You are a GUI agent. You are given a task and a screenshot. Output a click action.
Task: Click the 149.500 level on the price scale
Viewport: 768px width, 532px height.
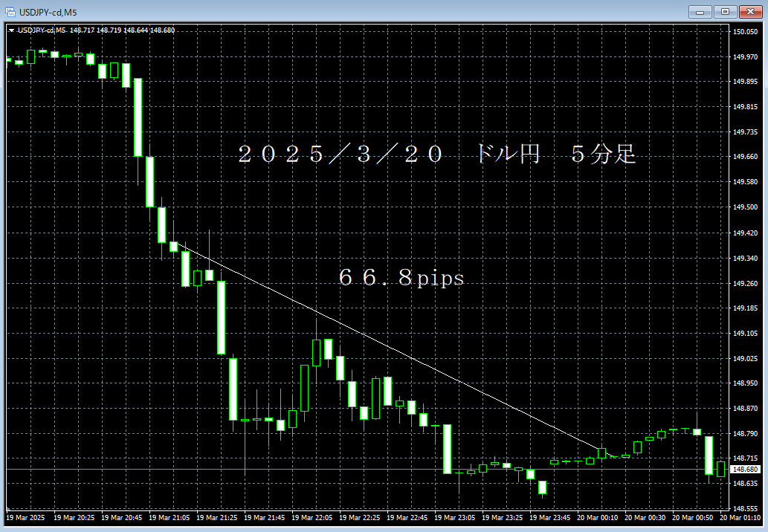(746, 207)
